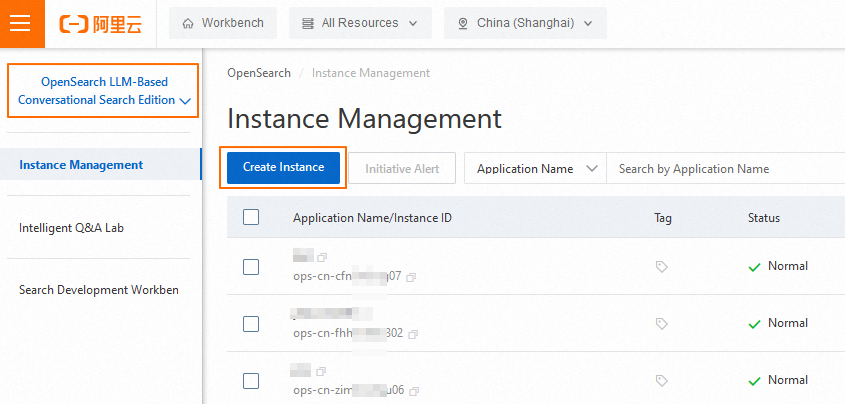Click the Tag column header

(663, 218)
